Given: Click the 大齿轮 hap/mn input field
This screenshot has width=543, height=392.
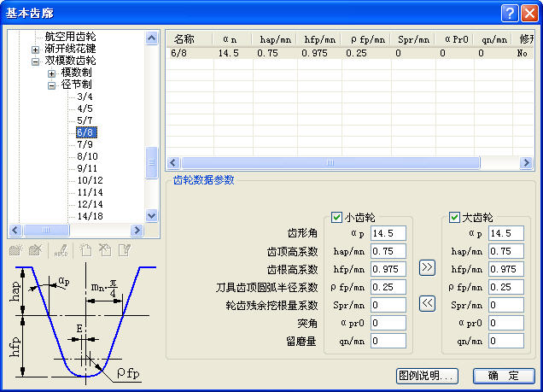Looking at the screenshot, I should click(506, 251).
